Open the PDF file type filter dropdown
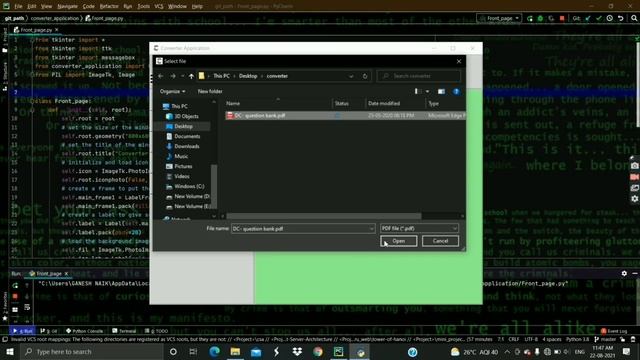This screenshot has width=640, height=360. (x=419, y=229)
